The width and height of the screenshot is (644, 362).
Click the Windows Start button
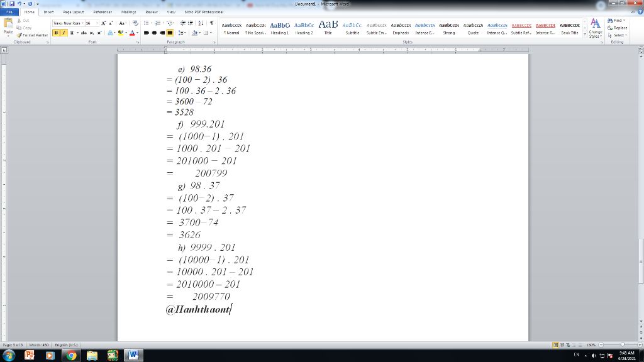(9, 355)
